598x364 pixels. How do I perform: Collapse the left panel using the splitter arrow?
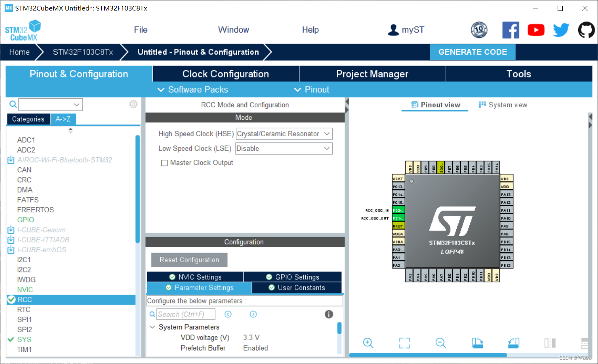click(347, 102)
